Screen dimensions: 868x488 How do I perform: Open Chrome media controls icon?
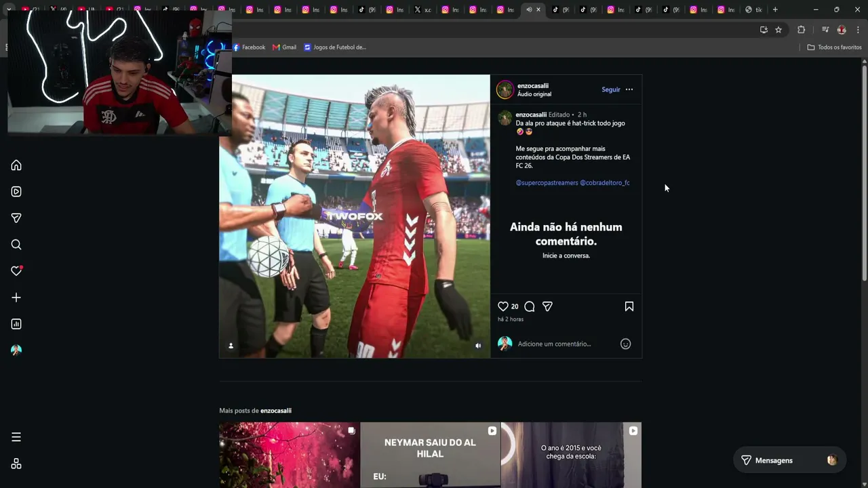[825, 30]
